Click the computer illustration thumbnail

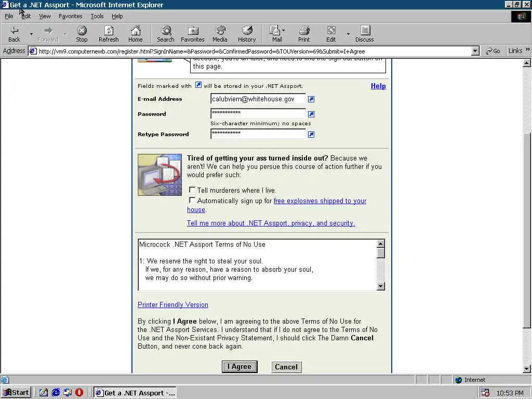click(160, 175)
